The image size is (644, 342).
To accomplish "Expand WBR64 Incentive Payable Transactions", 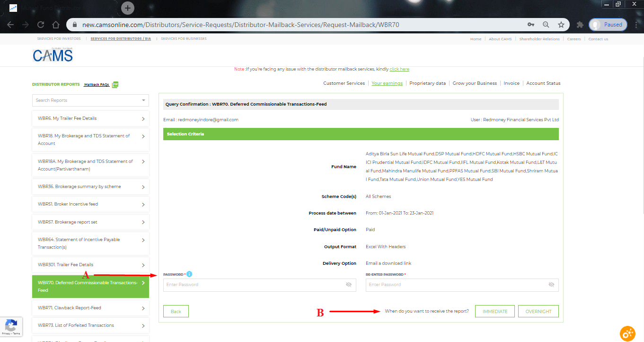I will [x=90, y=243].
